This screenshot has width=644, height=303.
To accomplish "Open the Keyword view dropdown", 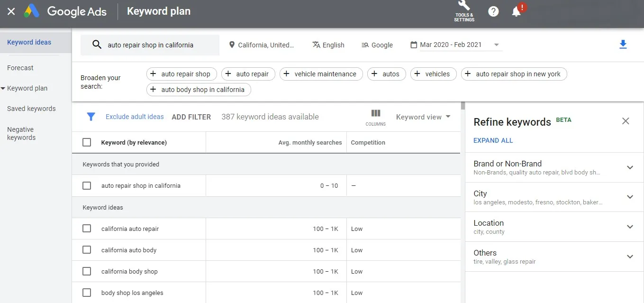I will click(423, 117).
